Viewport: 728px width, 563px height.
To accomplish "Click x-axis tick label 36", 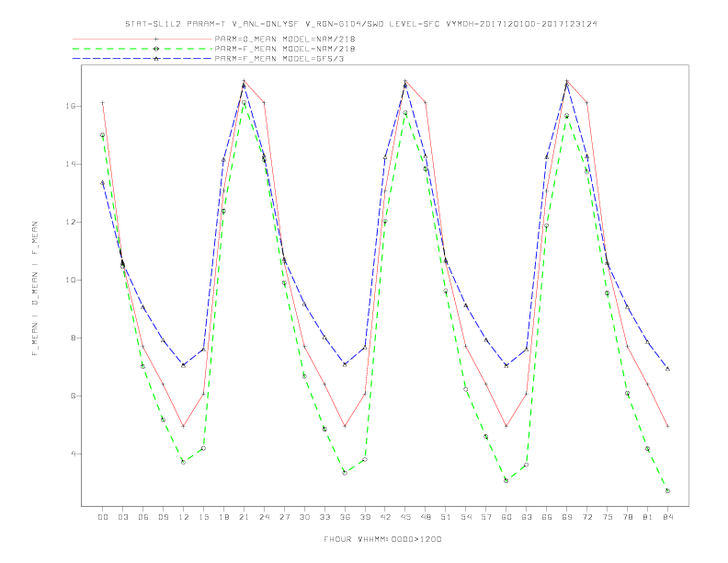I will (x=345, y=517).
